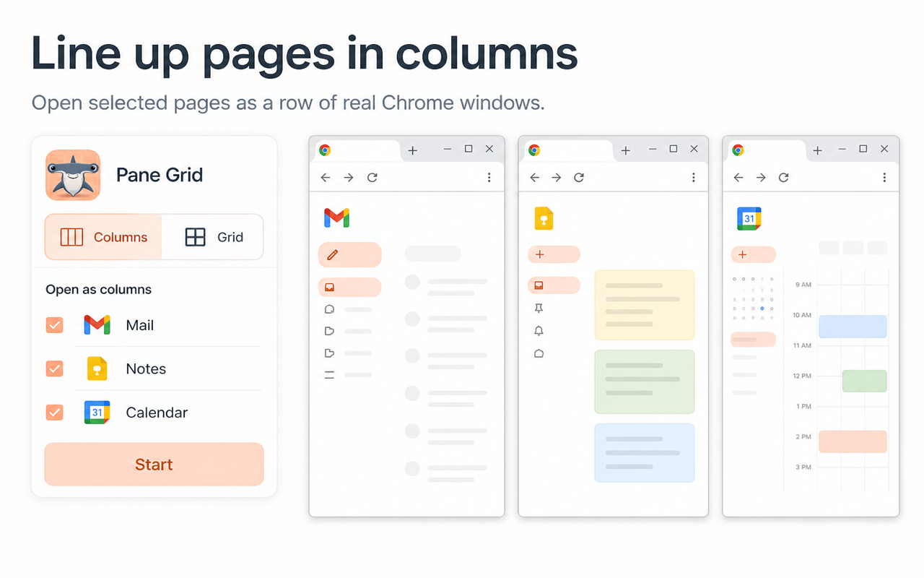
Task: Open a new tab in Keep window
Action: coord(625,150)
